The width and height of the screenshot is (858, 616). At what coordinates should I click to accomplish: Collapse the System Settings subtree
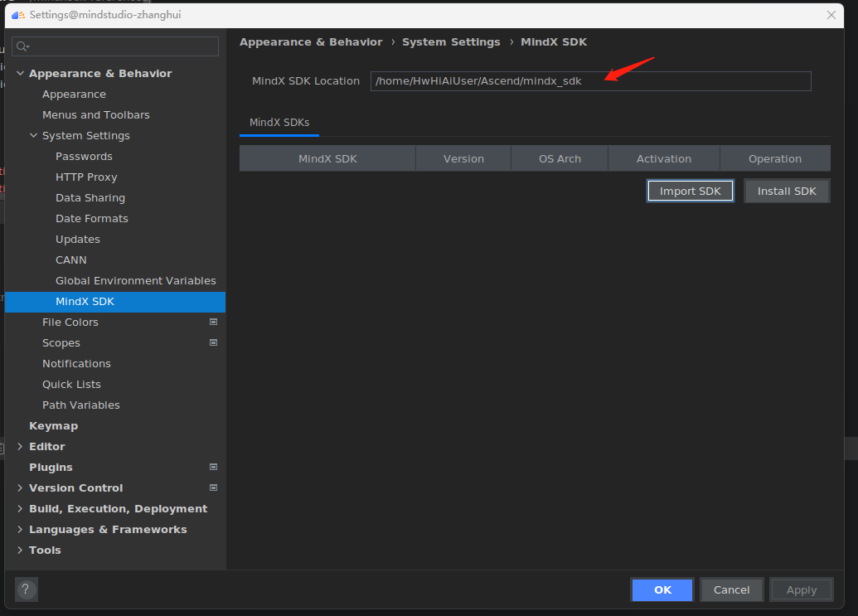(33, 136)
